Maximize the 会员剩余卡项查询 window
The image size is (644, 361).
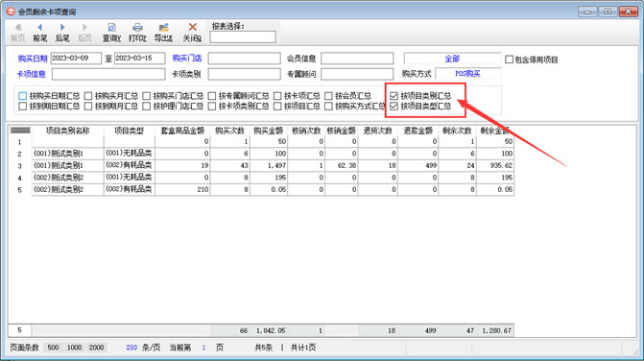point(608,12)
